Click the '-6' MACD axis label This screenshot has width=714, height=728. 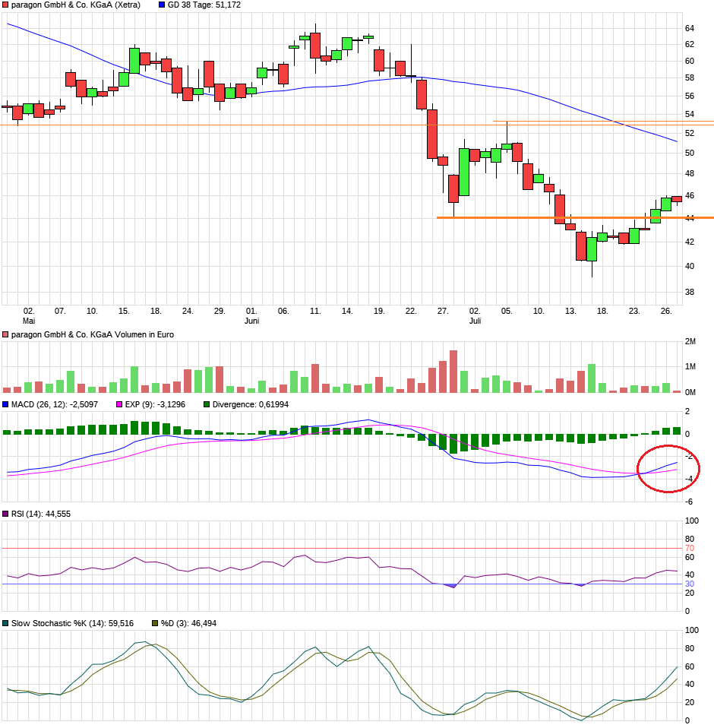click(689, 502)
